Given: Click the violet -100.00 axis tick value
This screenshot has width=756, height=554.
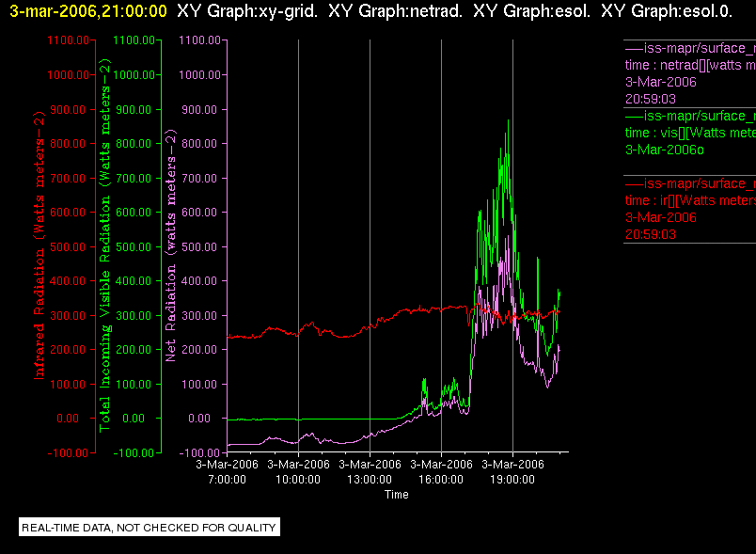Looking at the screenshot, I should point(199,453).
